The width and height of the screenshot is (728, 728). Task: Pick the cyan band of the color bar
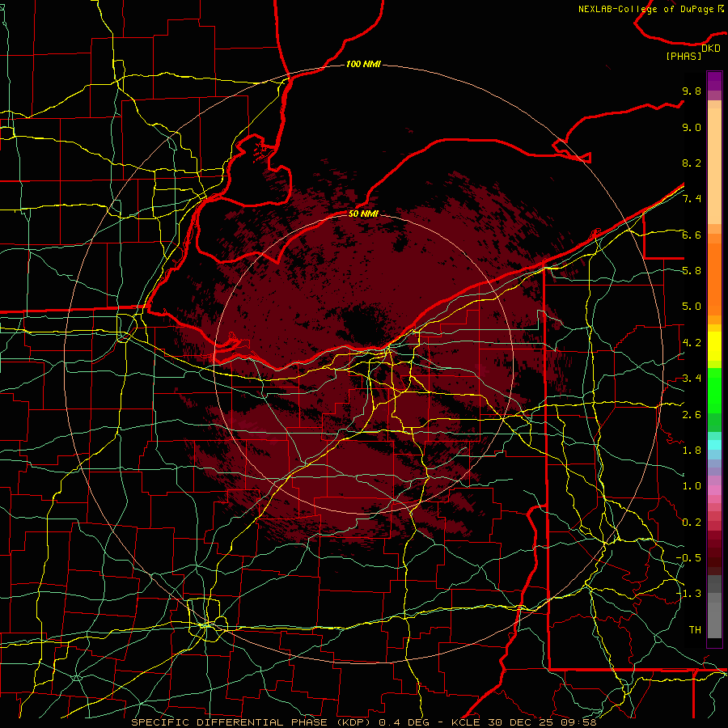click(x=714, y=445)
